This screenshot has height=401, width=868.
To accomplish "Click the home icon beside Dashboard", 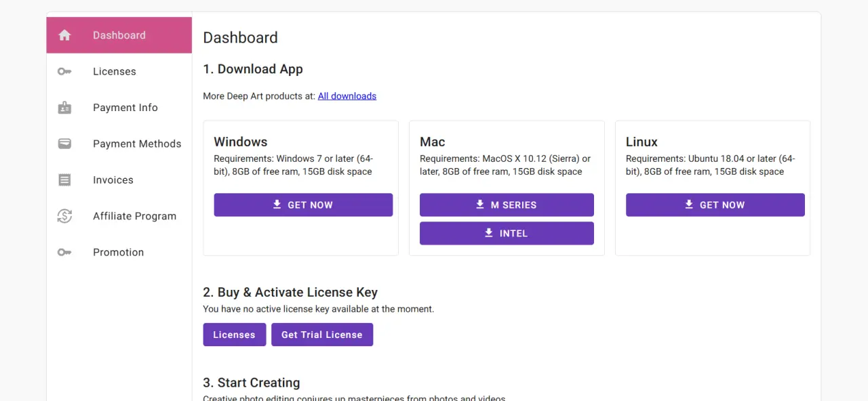I will tap(64, 35).
